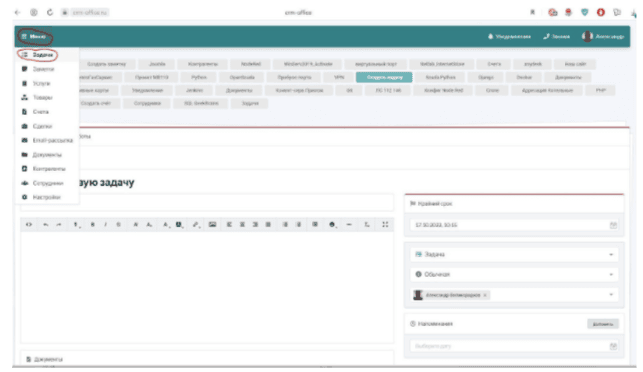Toggle the code view icon in editor
Screen dimensions: 643x372
coord(29,224)
